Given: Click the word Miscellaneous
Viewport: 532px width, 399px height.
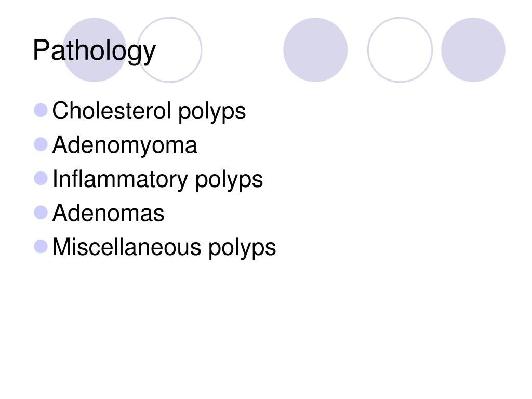Looking at the screenshot, I should click(x=127, y=247).
